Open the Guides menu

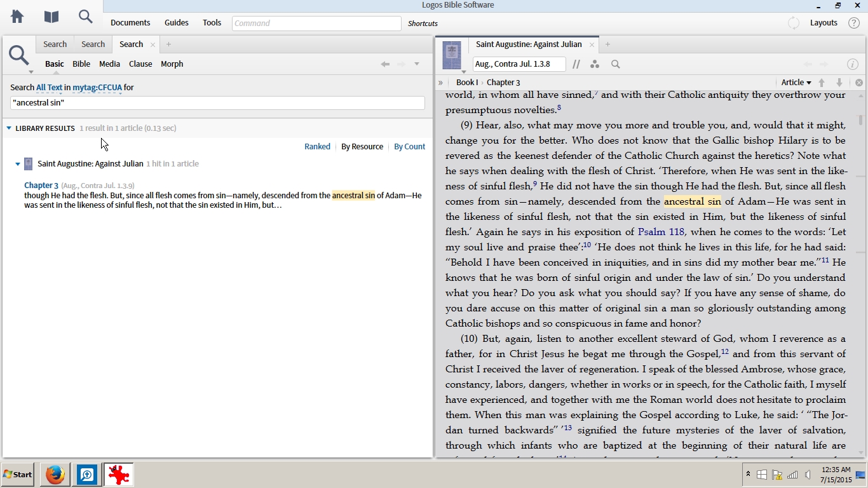click(177, 23)
